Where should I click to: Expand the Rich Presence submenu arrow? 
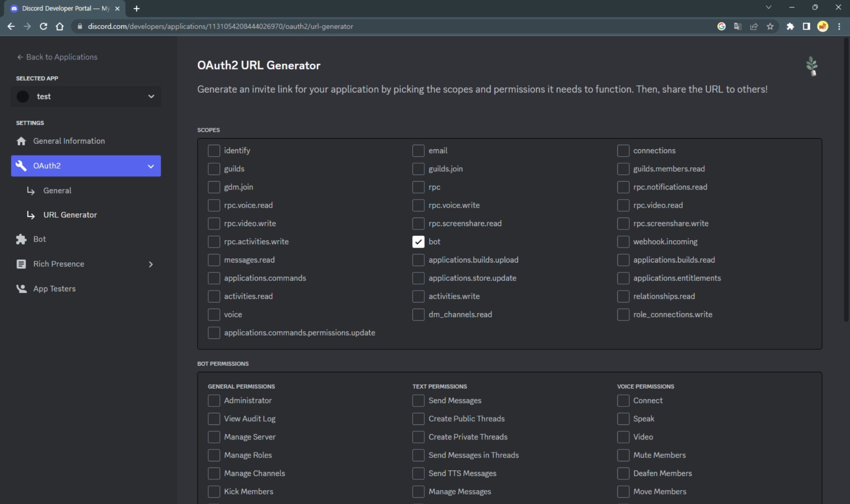click(151, 264)
